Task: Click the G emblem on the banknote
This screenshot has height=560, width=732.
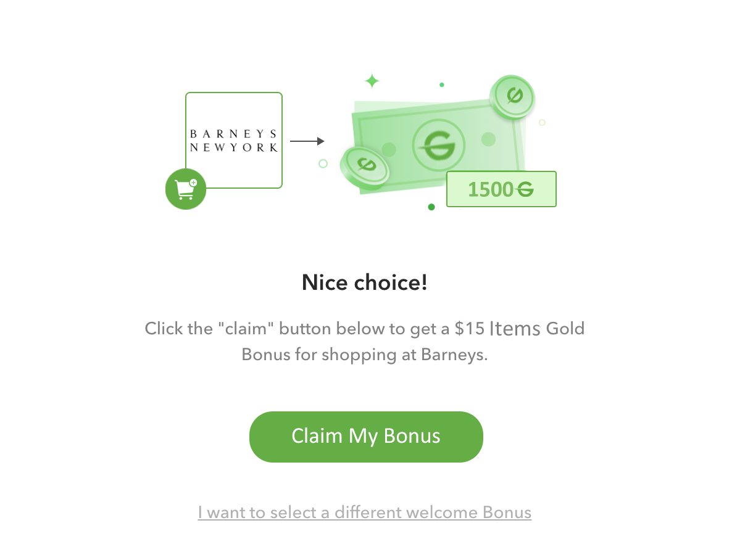Action: coord(439,146)
